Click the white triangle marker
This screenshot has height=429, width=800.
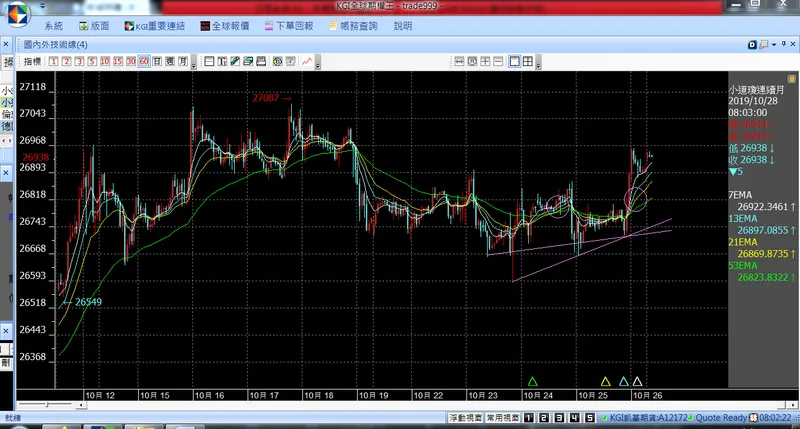[637, 381]
